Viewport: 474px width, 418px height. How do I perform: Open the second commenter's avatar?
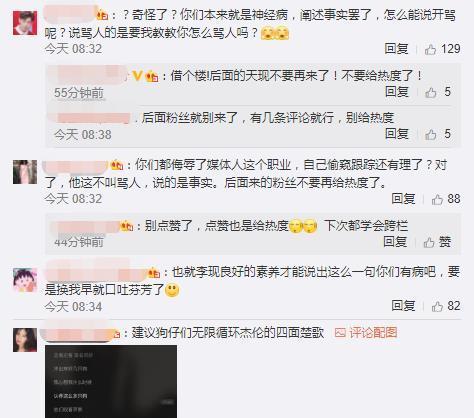point(25,172)
